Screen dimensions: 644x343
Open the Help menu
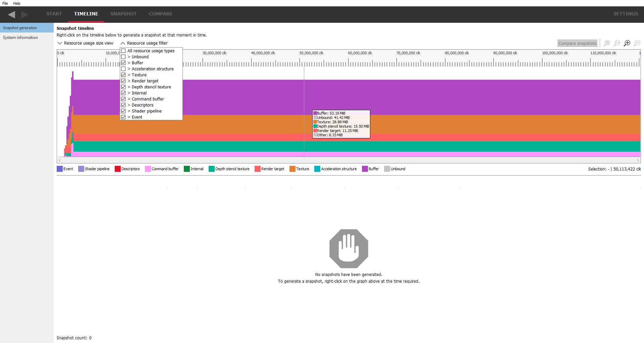point(16,3)
